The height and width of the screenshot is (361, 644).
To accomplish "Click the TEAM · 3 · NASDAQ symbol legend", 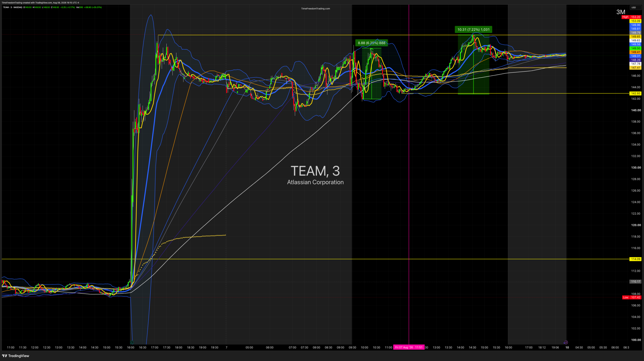I will [12, 7].
